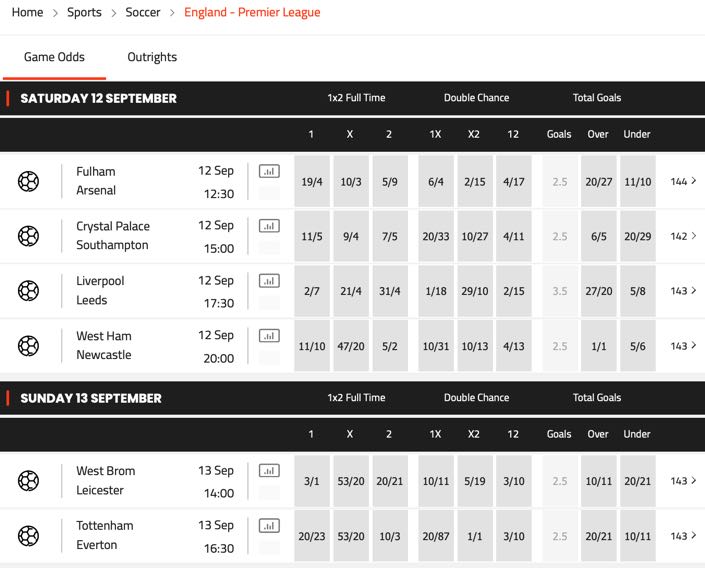Click soccer ball icon beside Liverpool Leeds
705x568 pixels.
pyautogui.click(x=28, y=291)
